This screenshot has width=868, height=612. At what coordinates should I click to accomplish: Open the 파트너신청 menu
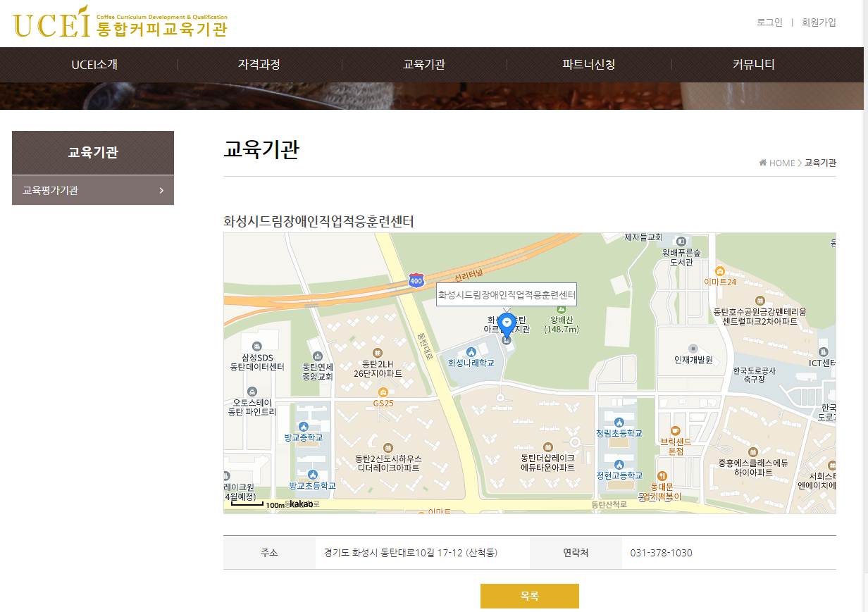click(589, 65)
